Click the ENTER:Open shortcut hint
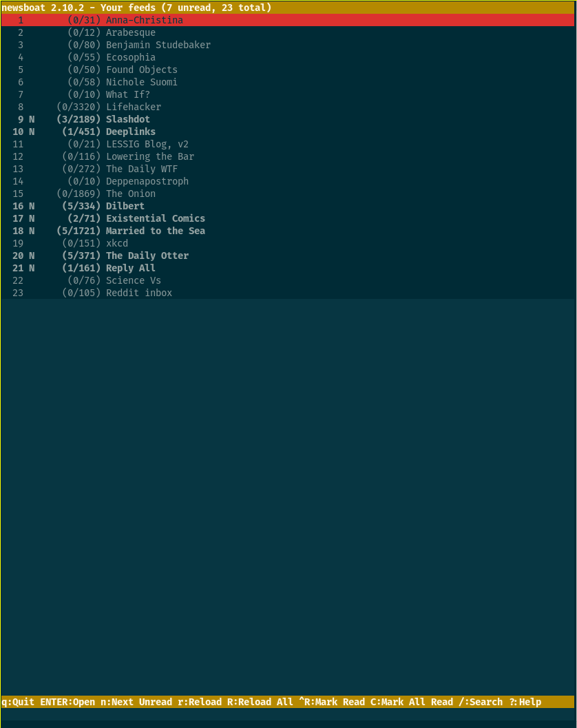The width and height of the screenshot is (577, 728). tap(67, 702)
